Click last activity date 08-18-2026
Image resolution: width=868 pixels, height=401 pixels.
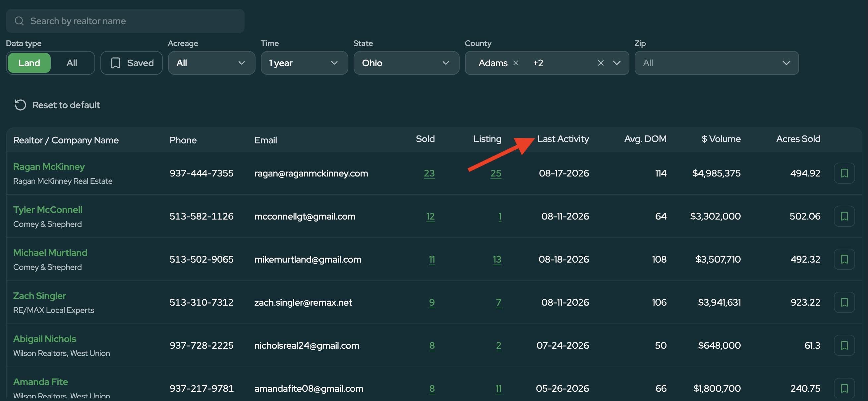(x=564, y=260)
